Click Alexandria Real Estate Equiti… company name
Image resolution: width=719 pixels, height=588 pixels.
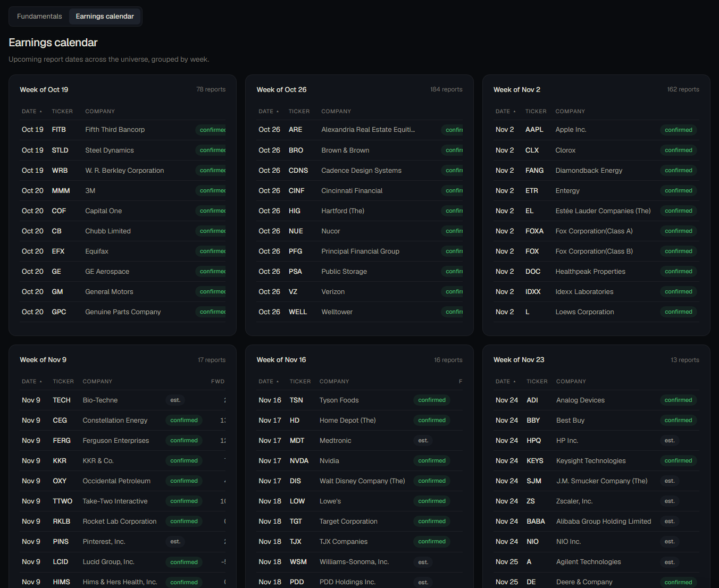[x=368, y=130]
